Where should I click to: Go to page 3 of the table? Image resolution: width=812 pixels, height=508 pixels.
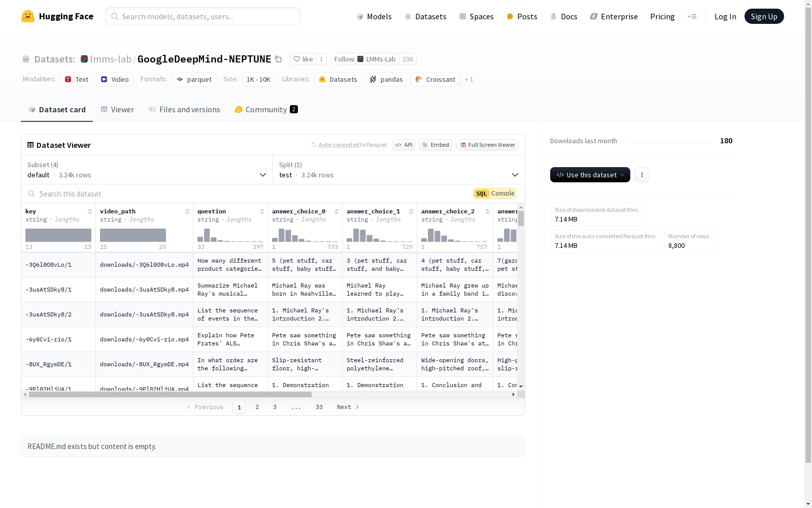[x=275, y=407]
